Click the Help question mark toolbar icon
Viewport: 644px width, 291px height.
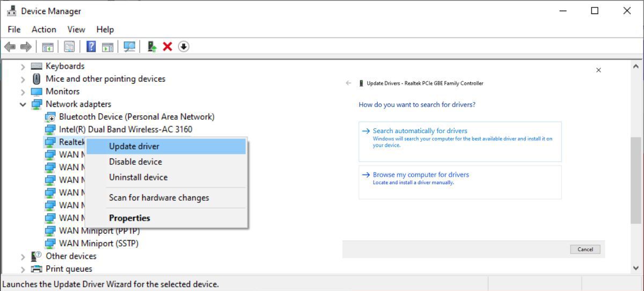coord(91,47)
